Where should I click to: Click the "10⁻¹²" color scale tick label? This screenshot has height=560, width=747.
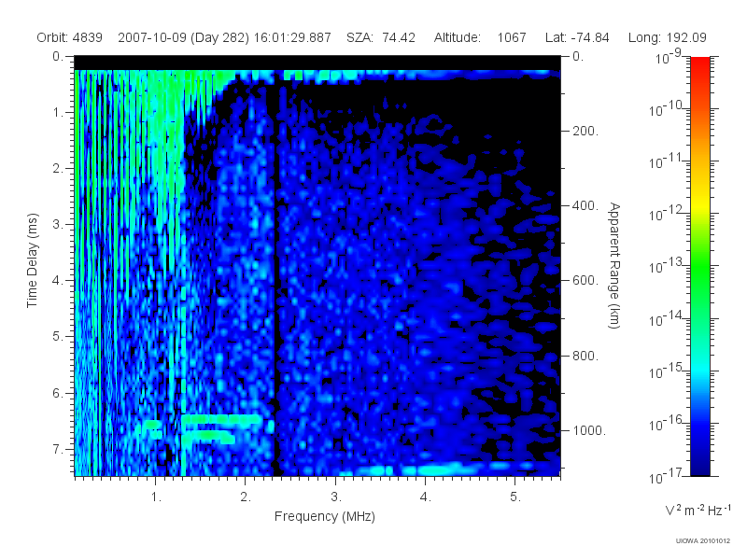tap(668, 214)
